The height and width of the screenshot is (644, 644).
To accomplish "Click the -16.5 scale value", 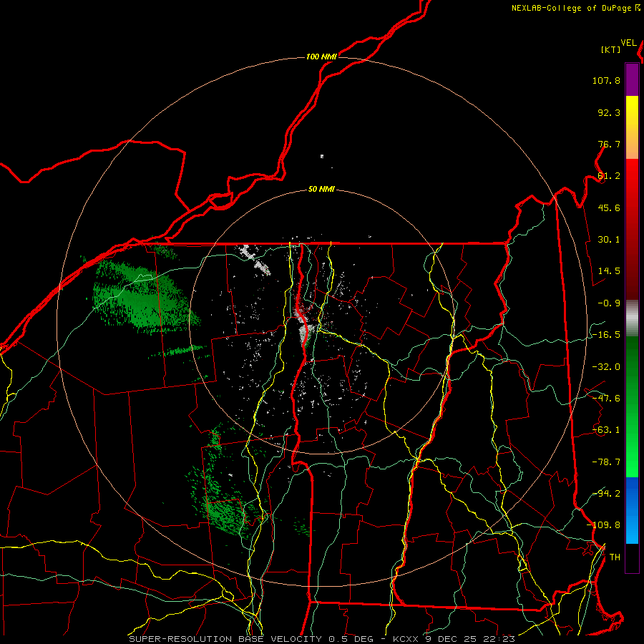I will click(606, 335).
